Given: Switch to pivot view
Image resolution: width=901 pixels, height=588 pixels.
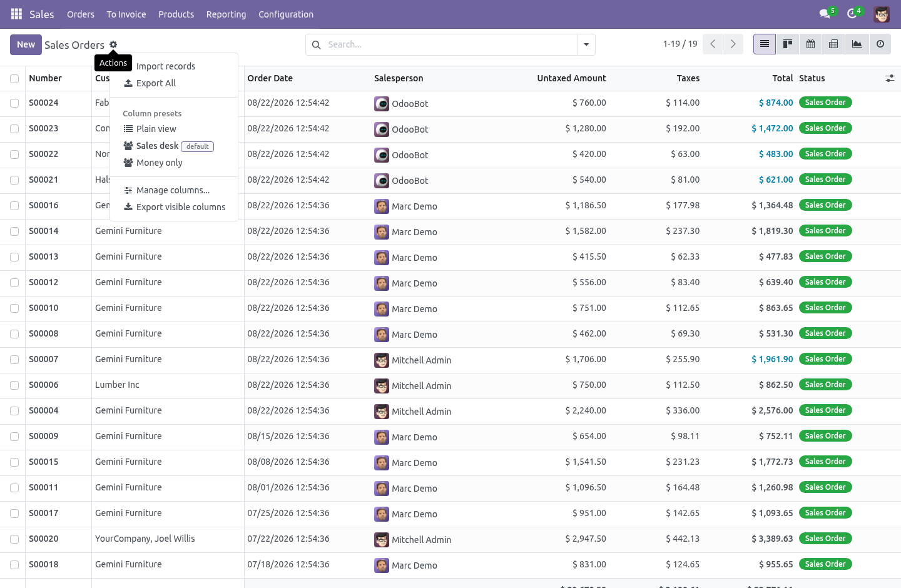Looking at the screenshot, I should point(834,44).
